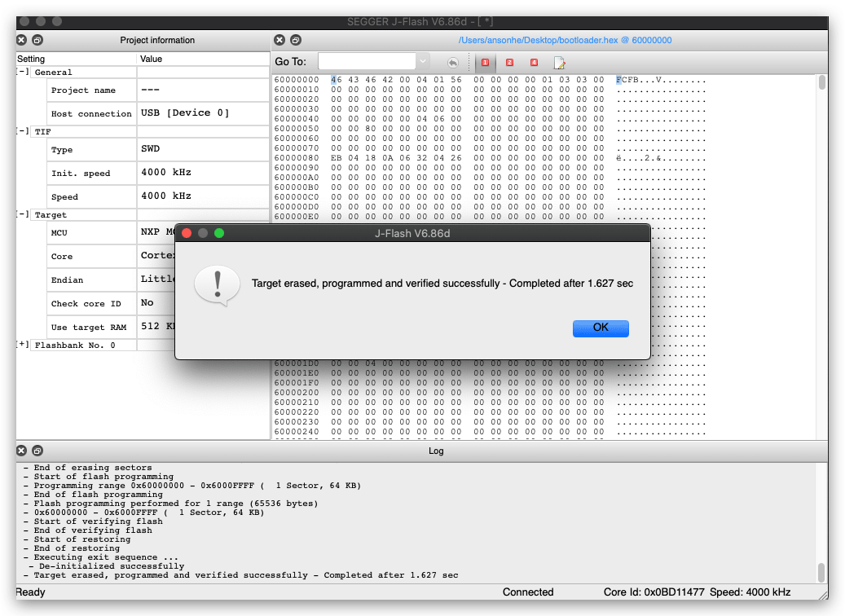Screen dimensions: 845x616
Task: Collapse the Target group toggle
Action: tap(23, 214)
